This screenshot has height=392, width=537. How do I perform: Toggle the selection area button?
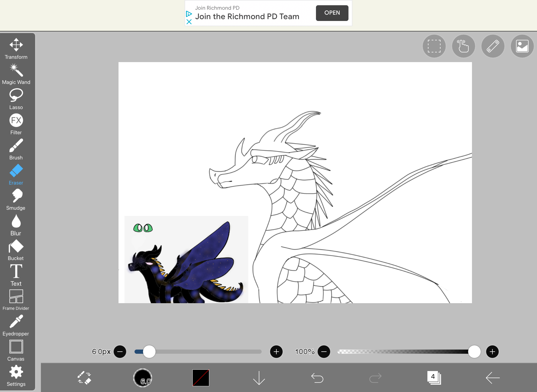434,46
